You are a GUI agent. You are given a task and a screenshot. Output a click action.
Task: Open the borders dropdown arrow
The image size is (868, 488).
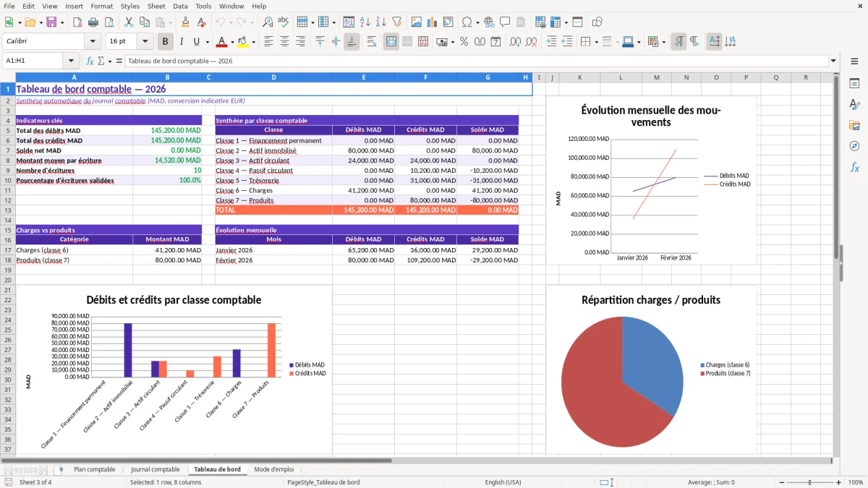click(x=595, y=42)
